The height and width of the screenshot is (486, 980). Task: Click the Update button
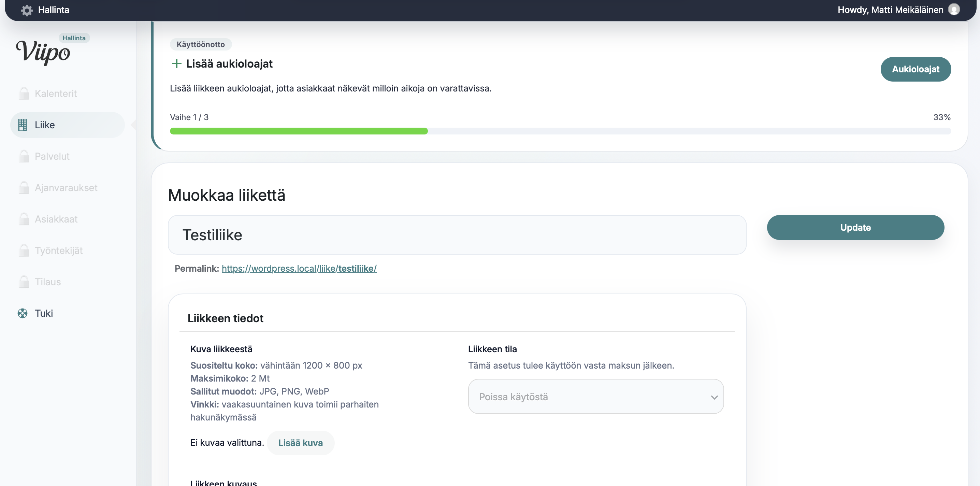tap(855, 228)
